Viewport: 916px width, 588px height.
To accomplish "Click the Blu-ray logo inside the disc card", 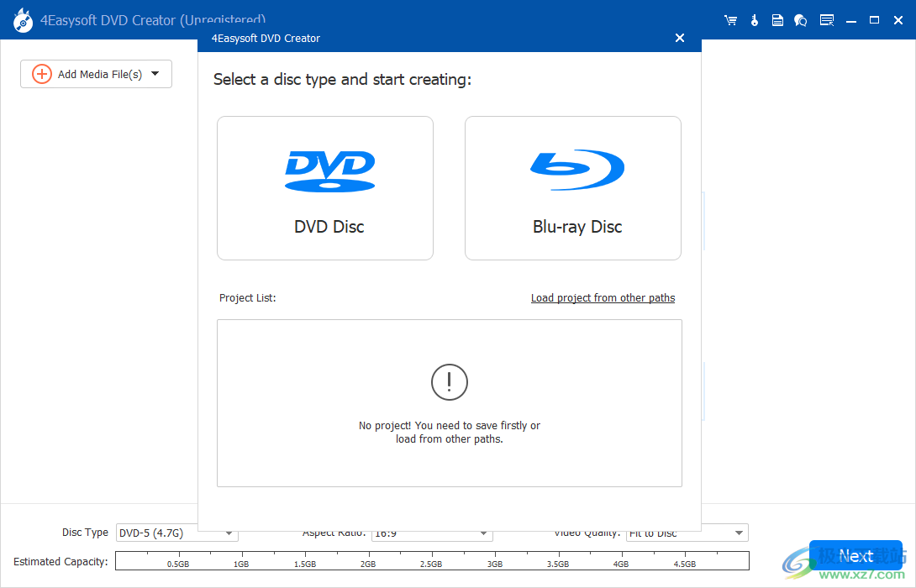I will click(576, 168).
